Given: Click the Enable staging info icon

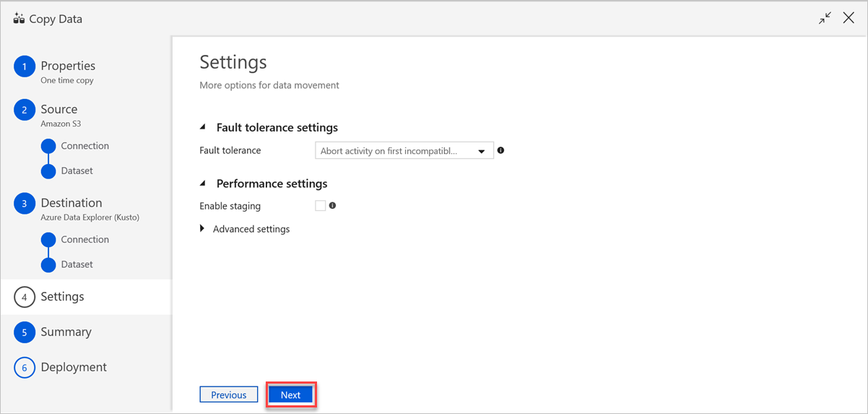Looking at the screenshot, I should click(332, 206).
